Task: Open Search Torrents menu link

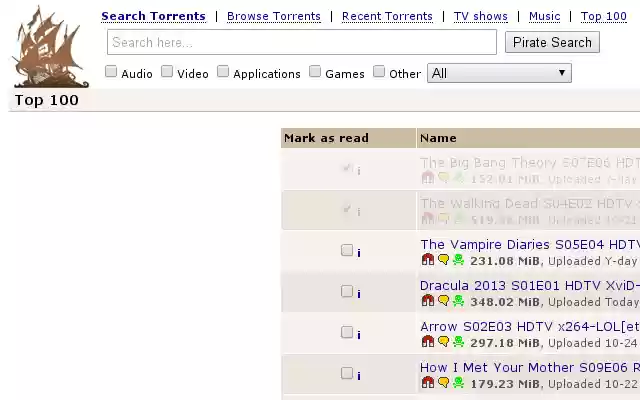Action: pyautogui.click(x=153, y=16)
